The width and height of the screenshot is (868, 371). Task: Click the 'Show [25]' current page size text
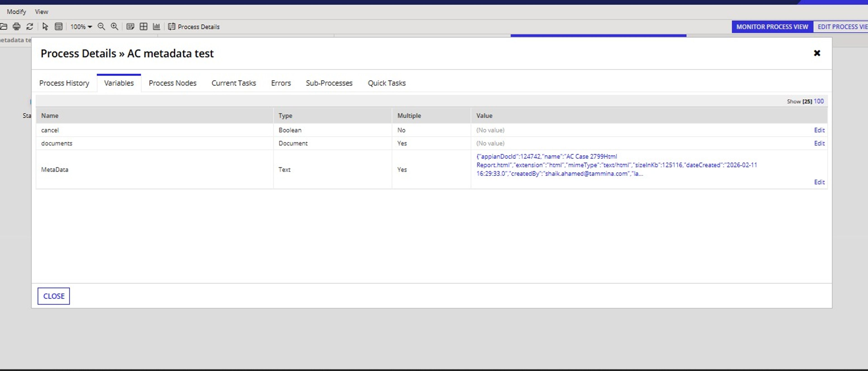point(799,101)
